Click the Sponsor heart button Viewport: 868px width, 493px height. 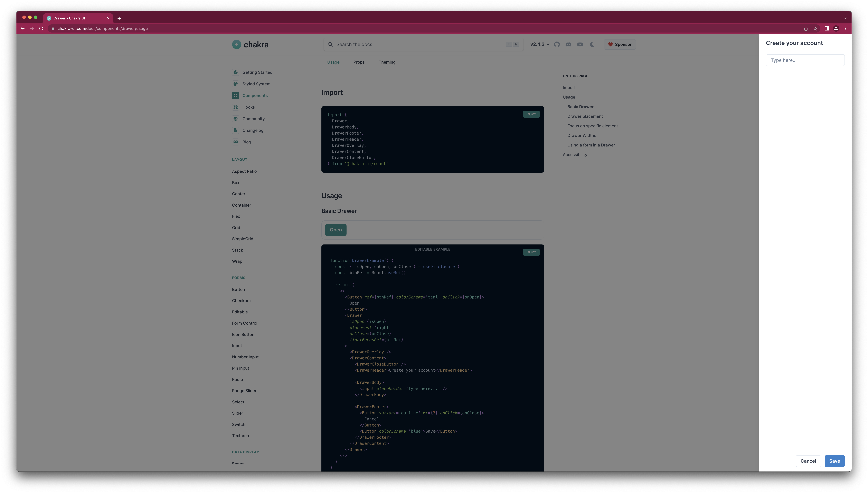pyautogui.click(x=620, y=44)
